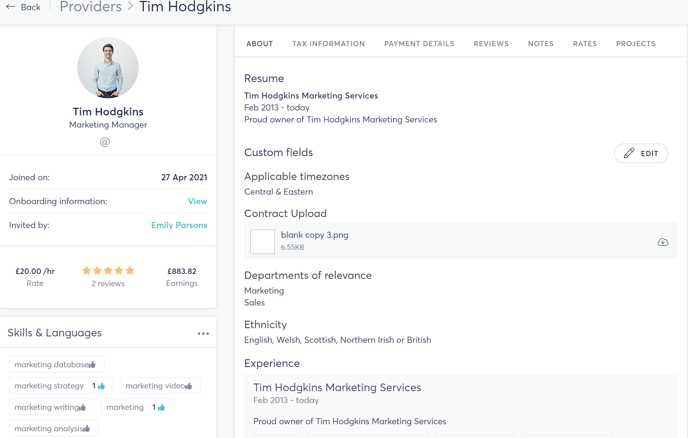Open Skills & Languages three-dot menu
The image size is (688, 438).
point(203,334)
